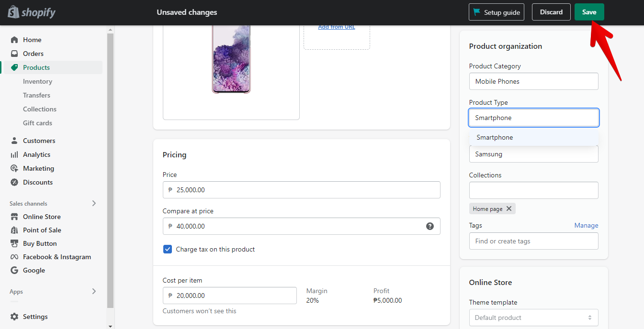Open Collections in the sidebar
Viewport: 644px width, 329px height.
coord(40,109)
